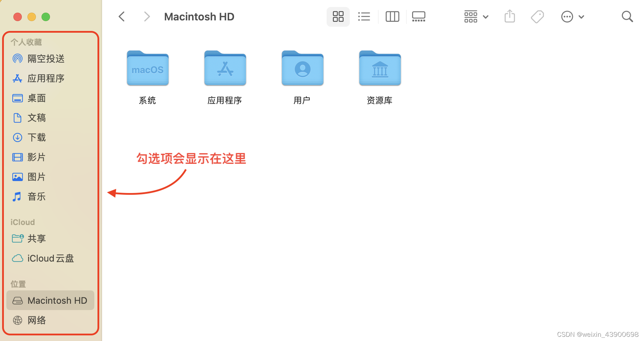Open 文稿 in the sidebar
644x341 pixels.
coord(50,118)
